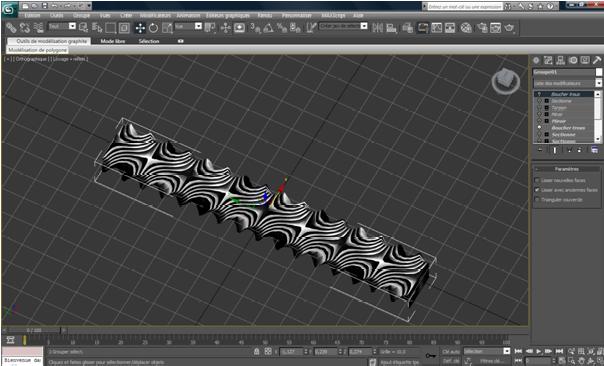Screen dimensions: 604x366
Task: Click Bind to Space Warp tool
Action: [38, 27]
